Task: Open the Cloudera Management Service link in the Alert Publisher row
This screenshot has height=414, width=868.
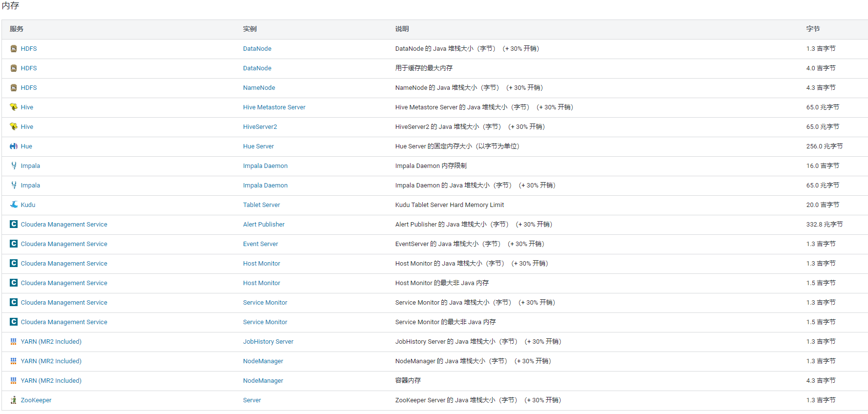Action: (x=64, y=225)
